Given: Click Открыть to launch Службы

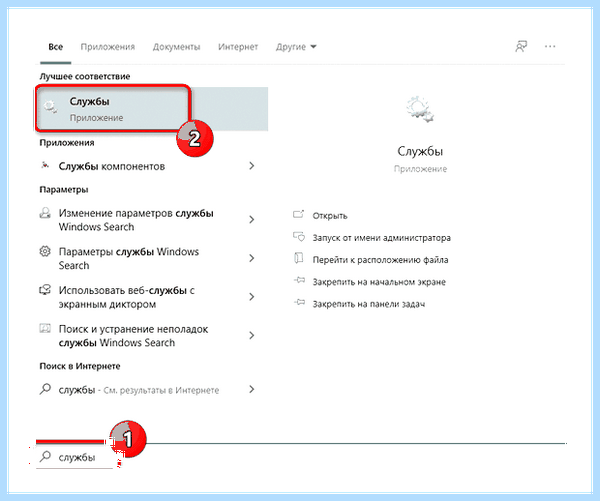Looking at the screenshot, I should [x=330, y=216].
